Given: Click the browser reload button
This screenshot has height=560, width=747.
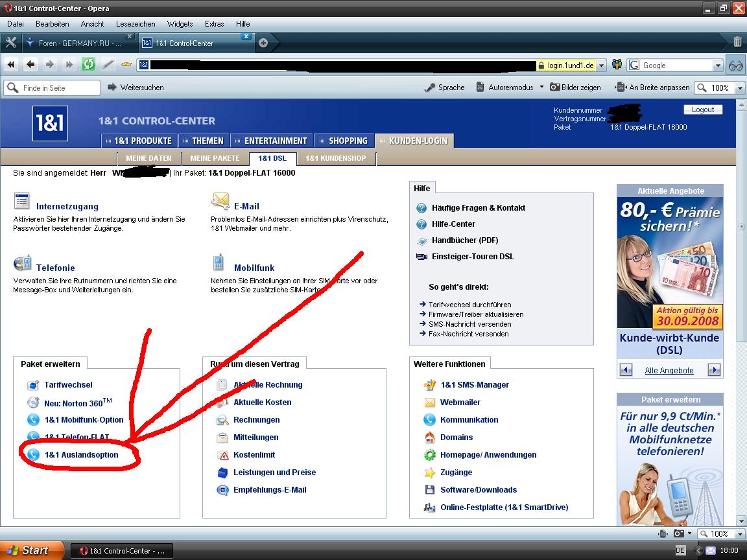Looking at the screenshot, I should click(x=89, y=65).
